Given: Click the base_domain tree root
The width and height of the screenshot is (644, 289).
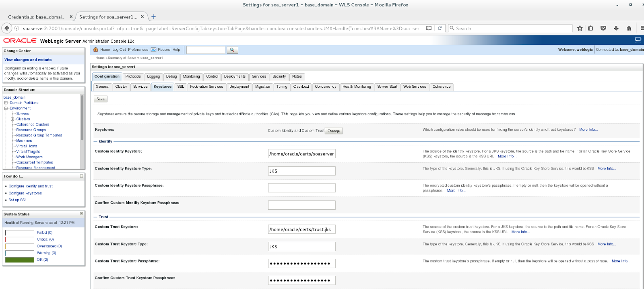Looking at the screenshot, I should [x=14, y=97].
